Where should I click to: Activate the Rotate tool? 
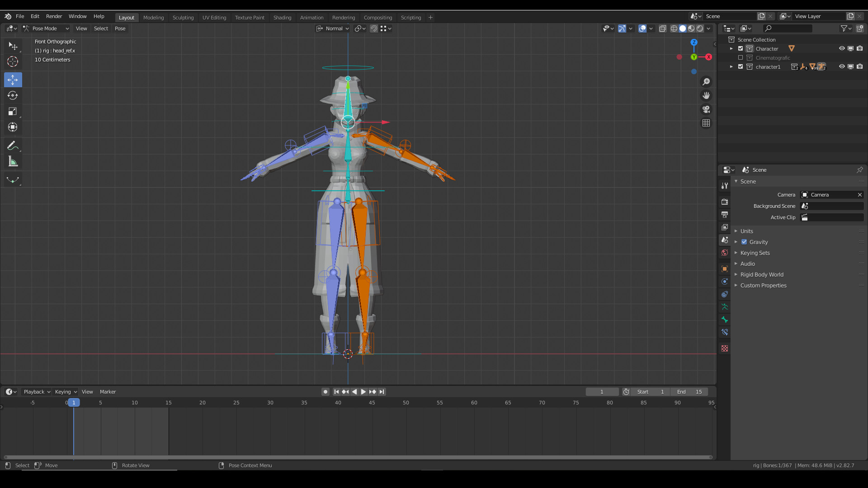[x=13, y=95]
